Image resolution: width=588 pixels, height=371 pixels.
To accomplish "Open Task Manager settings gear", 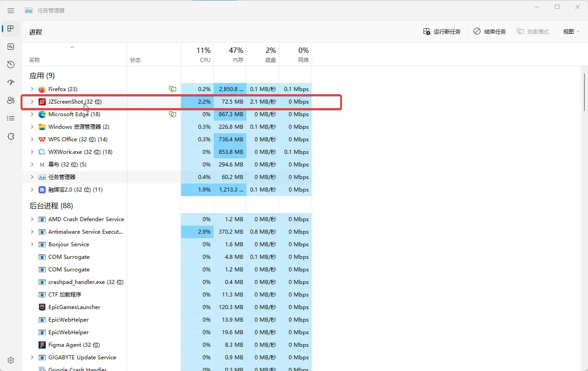I will tap(11, 360).
